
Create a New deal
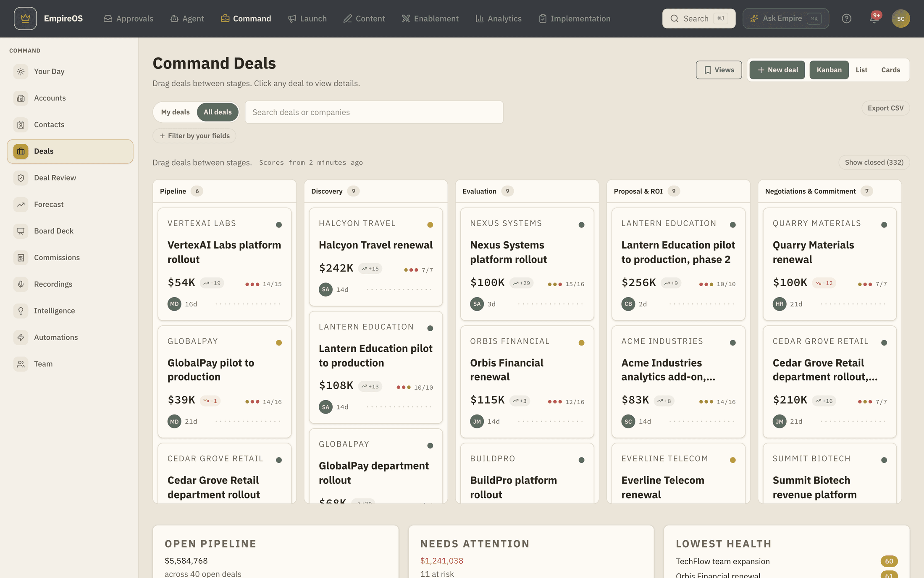(x=777, y=70)
